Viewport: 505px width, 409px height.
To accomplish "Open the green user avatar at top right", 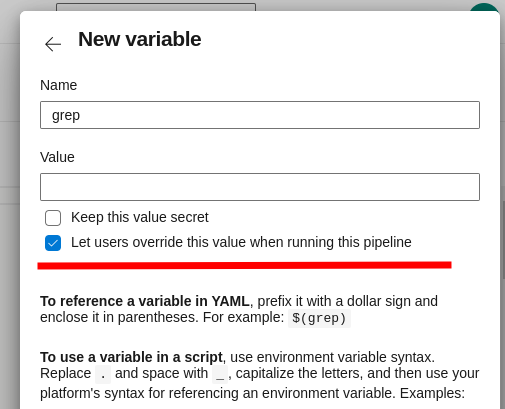I will click(x=484, y=7).
